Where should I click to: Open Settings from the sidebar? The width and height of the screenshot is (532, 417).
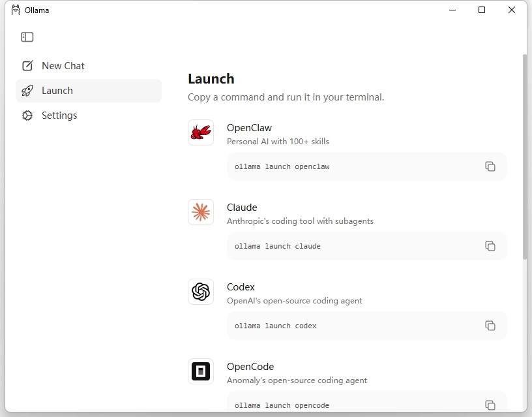89,116
